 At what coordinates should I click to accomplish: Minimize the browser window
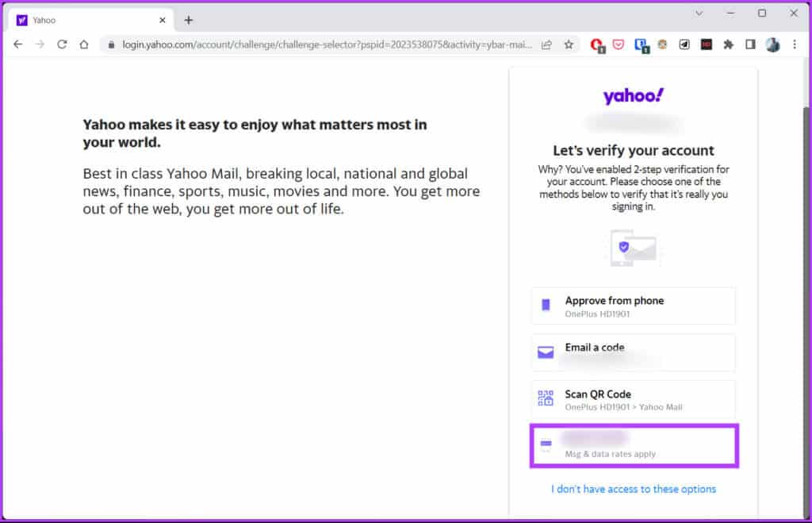click(730, 13)
